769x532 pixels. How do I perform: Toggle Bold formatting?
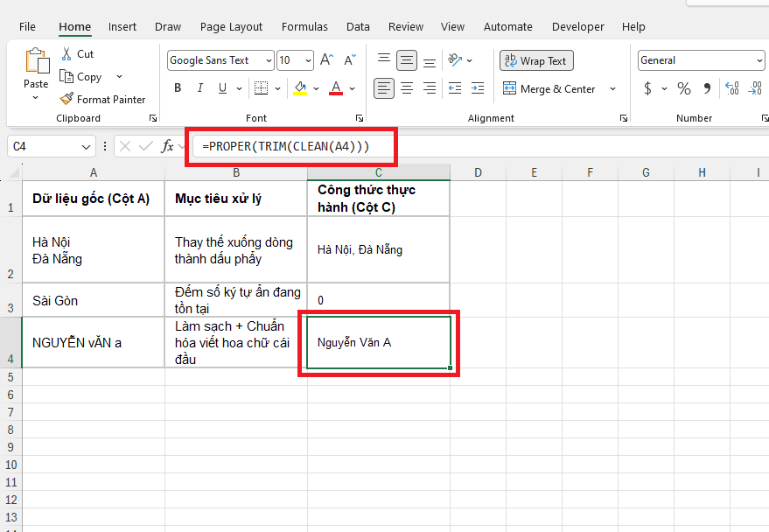coord(178,88)
